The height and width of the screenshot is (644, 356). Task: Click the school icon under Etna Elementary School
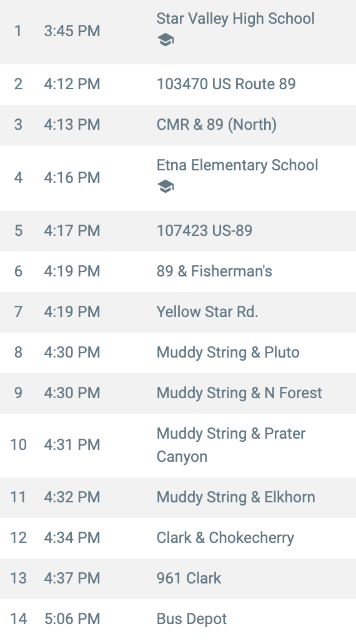coord(166,187)
